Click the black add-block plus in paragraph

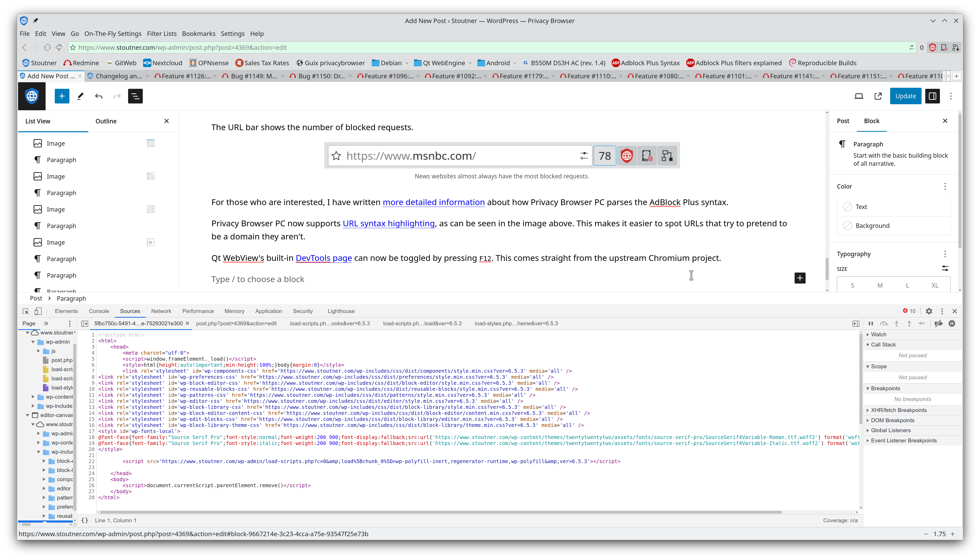[x=800, y=278]
